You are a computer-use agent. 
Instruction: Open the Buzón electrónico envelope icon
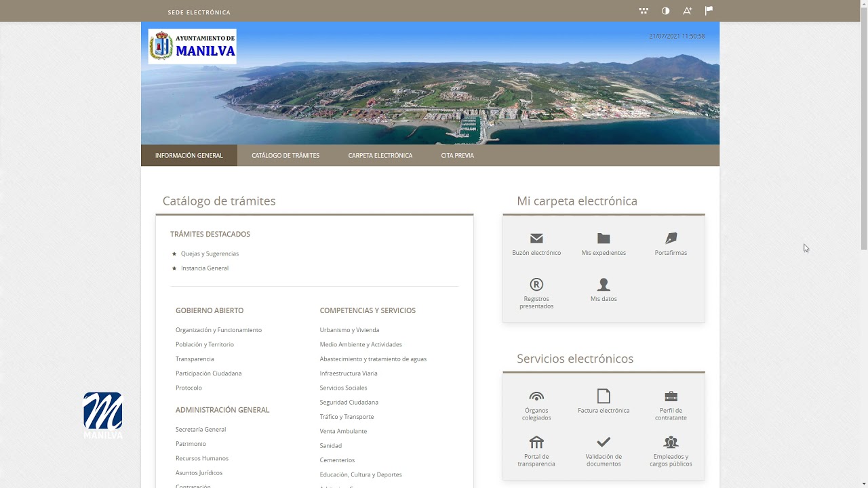point(536,239)
